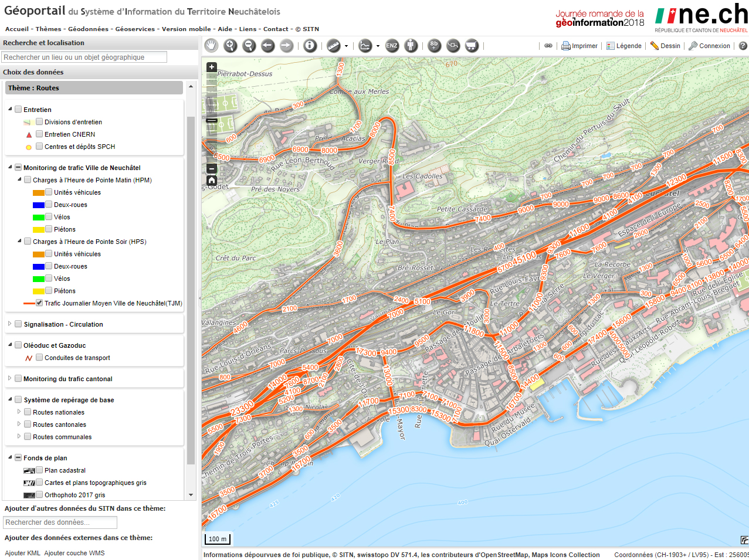The width and height of the screenshot is (749, 560).
Task: Click the shopping cart order icon
Action: click(472, 46)
